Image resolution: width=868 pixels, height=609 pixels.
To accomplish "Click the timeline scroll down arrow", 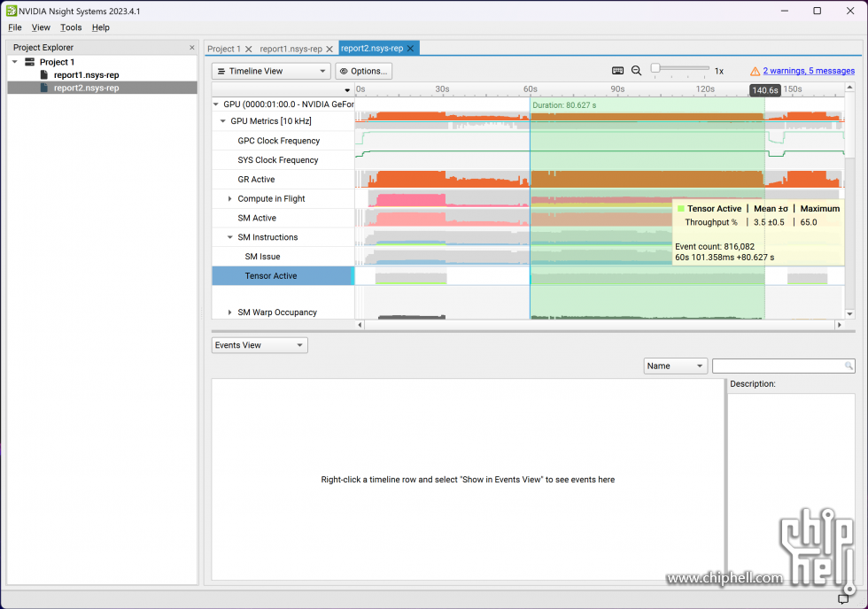I will tap(849, 314).
